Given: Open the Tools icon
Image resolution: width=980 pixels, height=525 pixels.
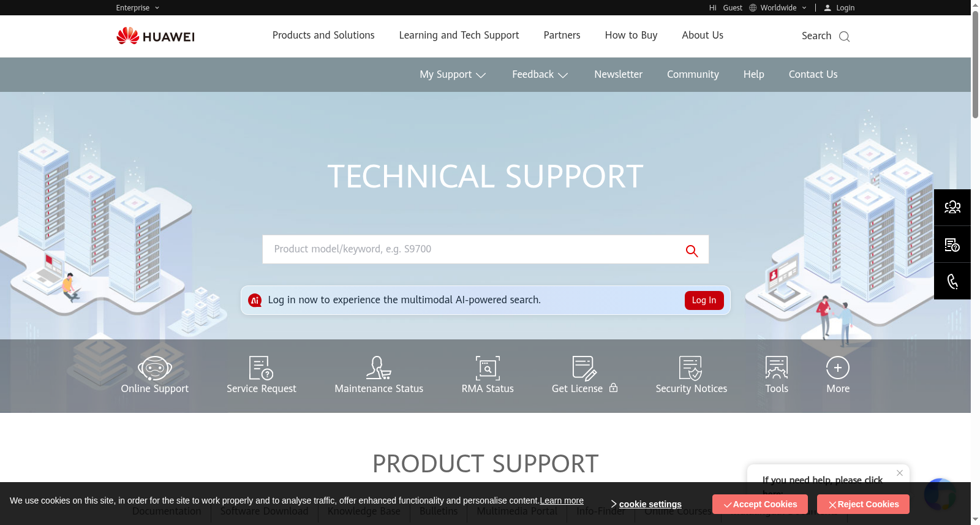Looking at the screenshot, I should click(777, 368).
